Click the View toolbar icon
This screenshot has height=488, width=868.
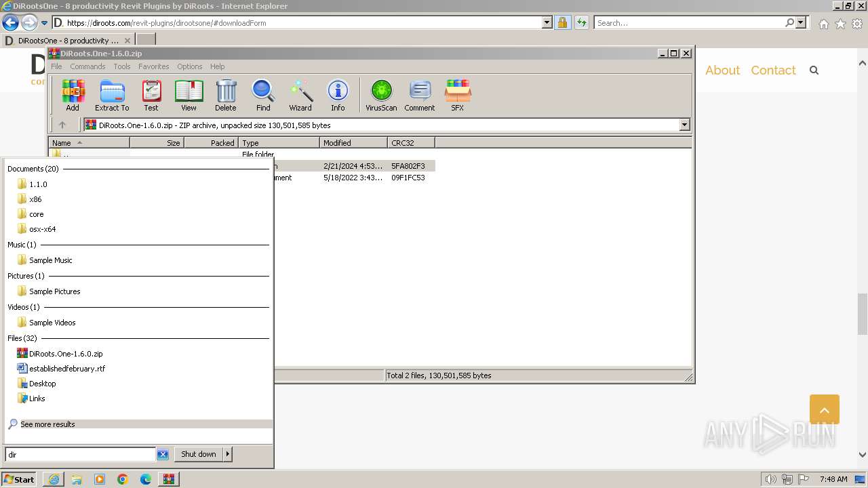189,95
